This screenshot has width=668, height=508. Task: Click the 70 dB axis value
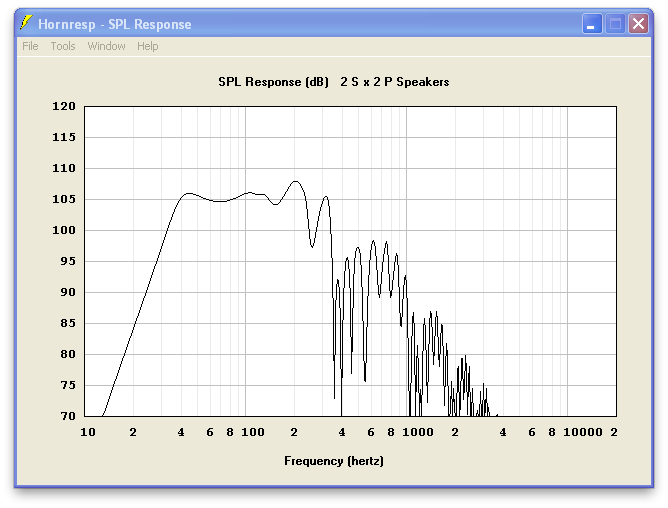tap(68, 416)
